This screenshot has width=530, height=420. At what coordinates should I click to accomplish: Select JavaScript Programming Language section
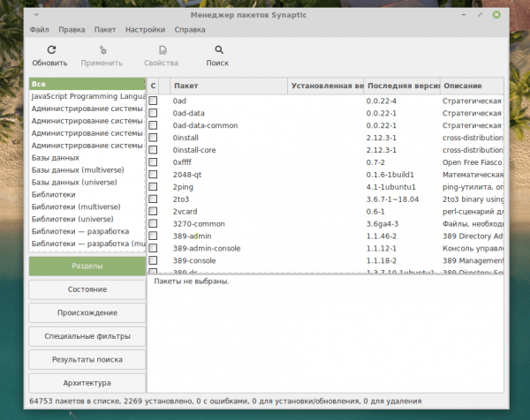coord(87,96)
